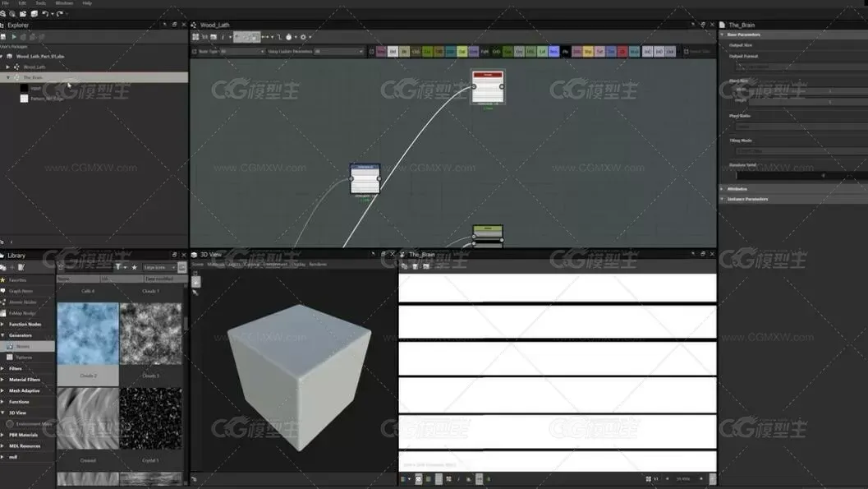Open the Materials menu in 3D View
The image size is (868, 489).
click(215, 265)
